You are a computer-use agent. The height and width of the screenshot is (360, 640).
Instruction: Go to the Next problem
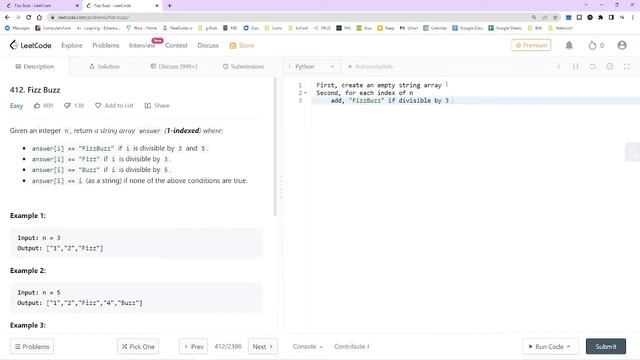(x=262, y=347)
